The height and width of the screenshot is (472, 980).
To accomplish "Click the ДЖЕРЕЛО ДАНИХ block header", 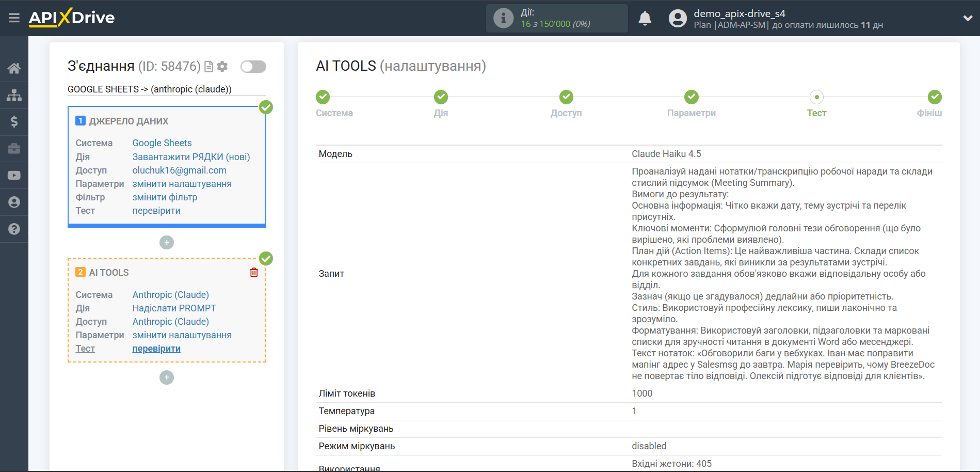I will click(128, 121).
